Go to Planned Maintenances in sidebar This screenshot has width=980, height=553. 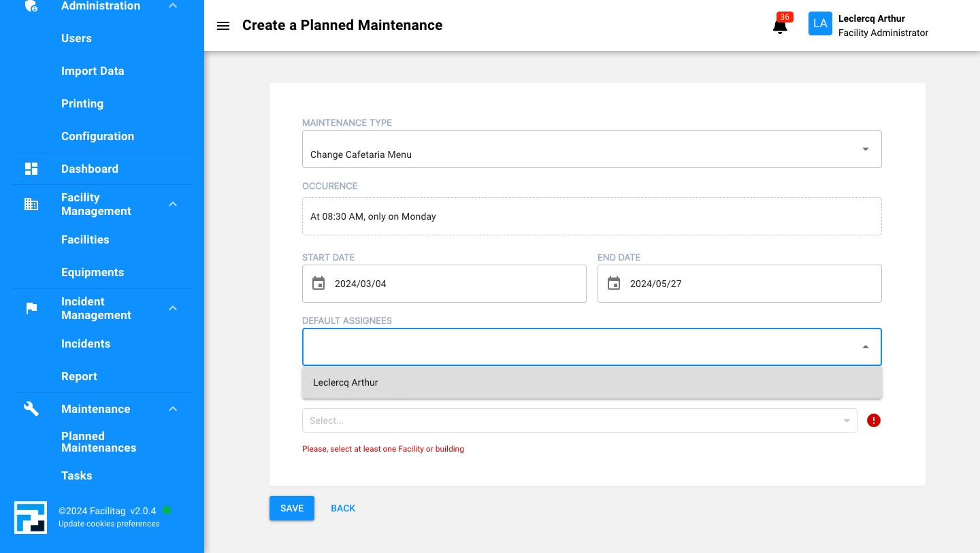pos(99,442)
